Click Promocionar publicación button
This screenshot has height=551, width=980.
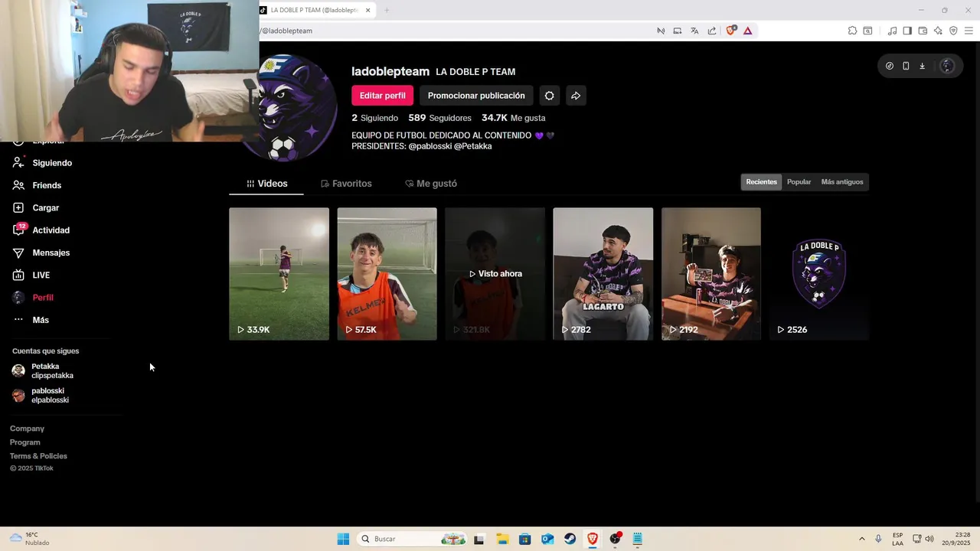pos(476,96)
